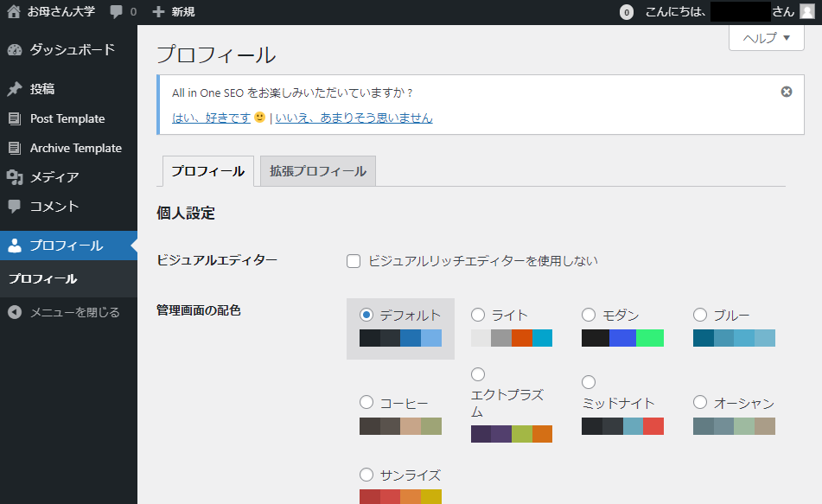
Task: Click the メディア media icon
Action: pos(15,178)
